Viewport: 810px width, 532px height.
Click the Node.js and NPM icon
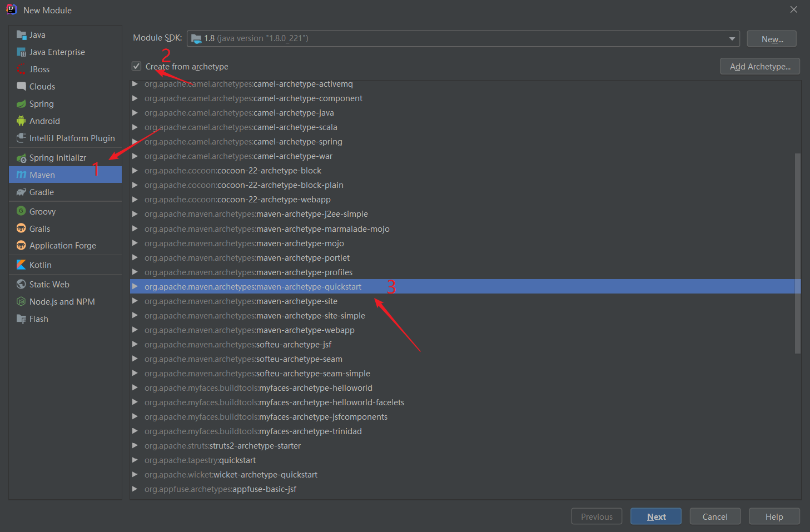(x=21, y=302)
